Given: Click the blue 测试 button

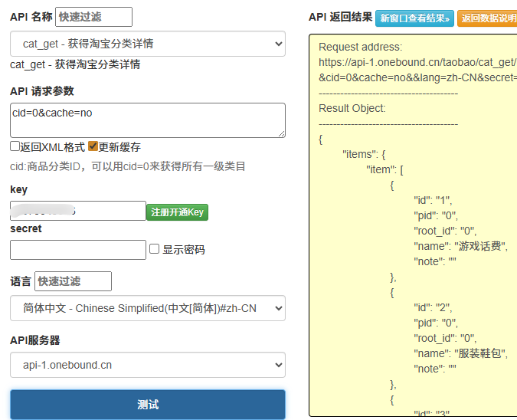Looking at the screenshot, I should [148, 405].
